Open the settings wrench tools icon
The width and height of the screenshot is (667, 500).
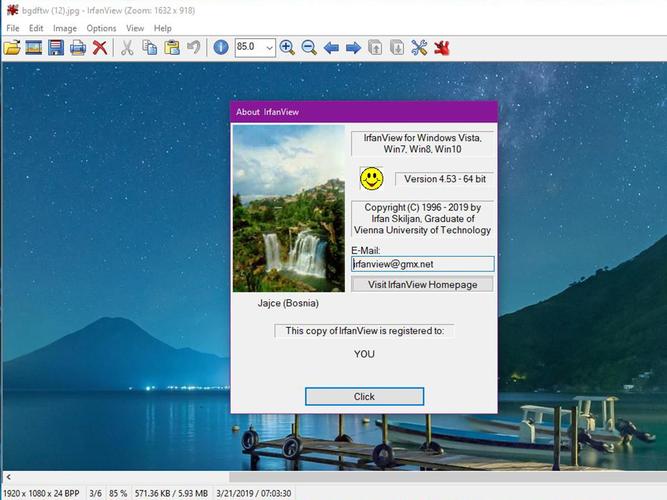coord(419,47)
